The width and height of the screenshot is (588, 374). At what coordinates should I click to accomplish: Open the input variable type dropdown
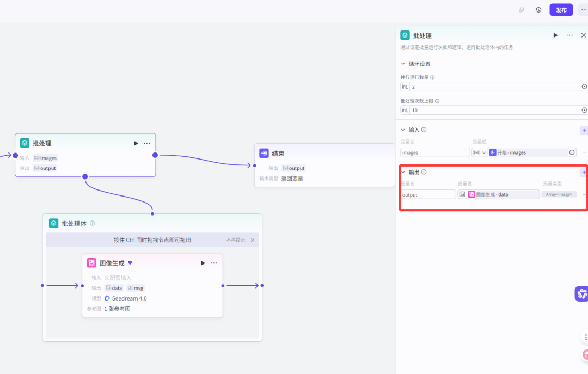pos(480,152)
